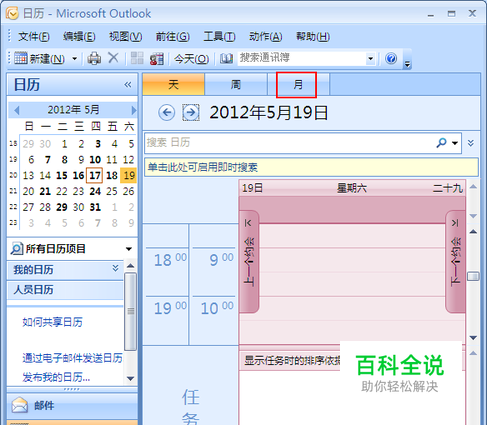Viewport: 487px width, 425px height.
Task: Click the Mail (邮件) navigation button
Action: coord(72,405)
